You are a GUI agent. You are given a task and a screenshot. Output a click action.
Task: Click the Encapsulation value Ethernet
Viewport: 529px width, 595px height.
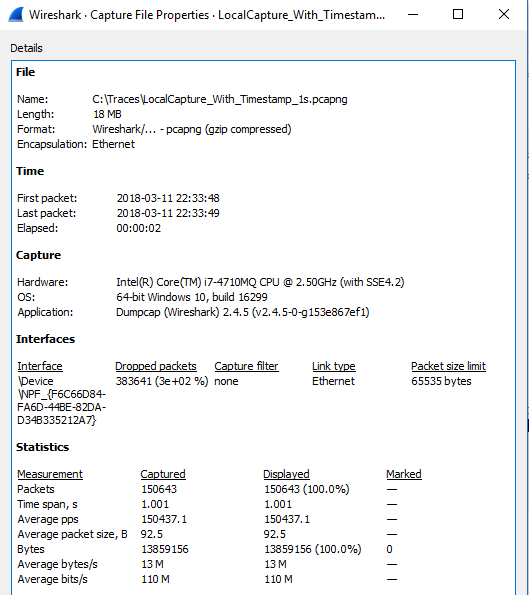tap(113, 144)
